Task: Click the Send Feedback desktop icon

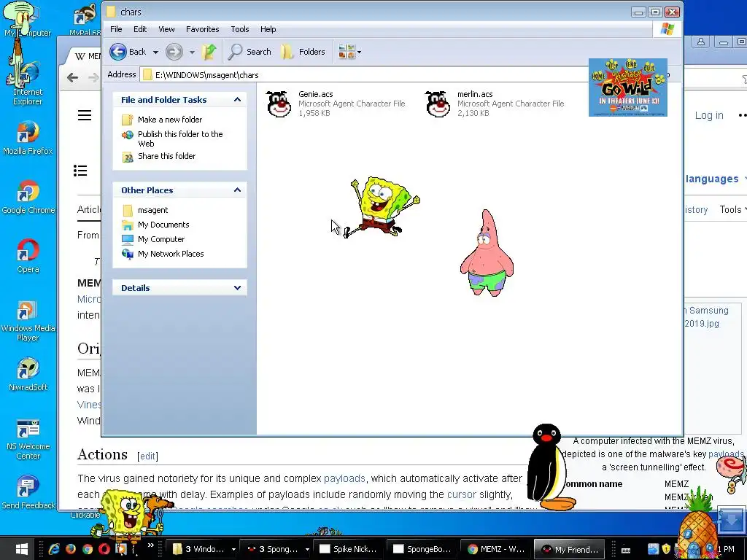Action: (28, 492)
